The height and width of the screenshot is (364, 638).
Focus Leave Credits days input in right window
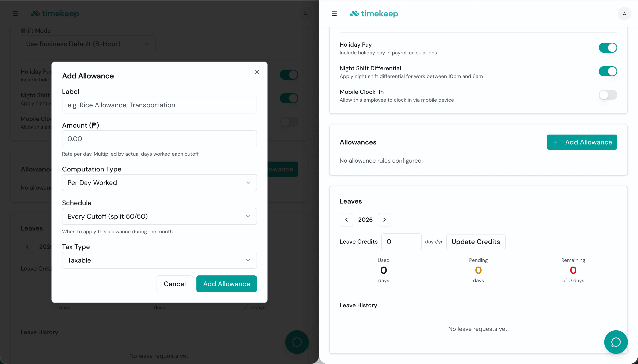(401, 242)
